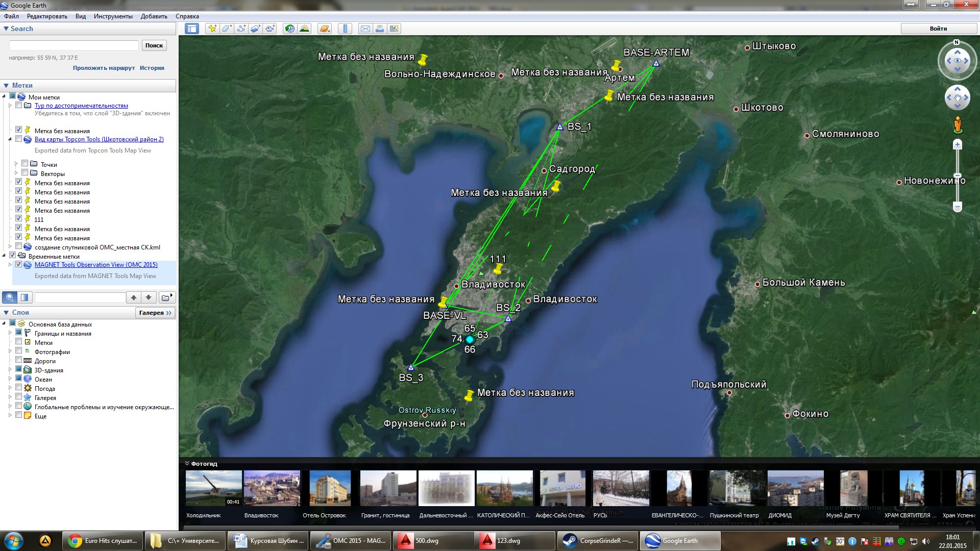This screenshot has height=551, width=980.
Task: Enable the Дороги layer checkbox
Action: 19,361
